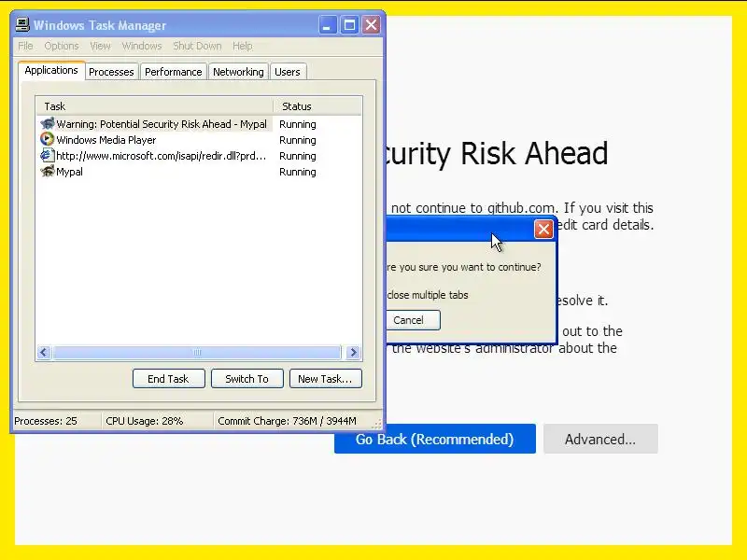Click the Processes: 25 status bar entry
The height and width of the screenshot is (560, 747).
tap(46, 421)
